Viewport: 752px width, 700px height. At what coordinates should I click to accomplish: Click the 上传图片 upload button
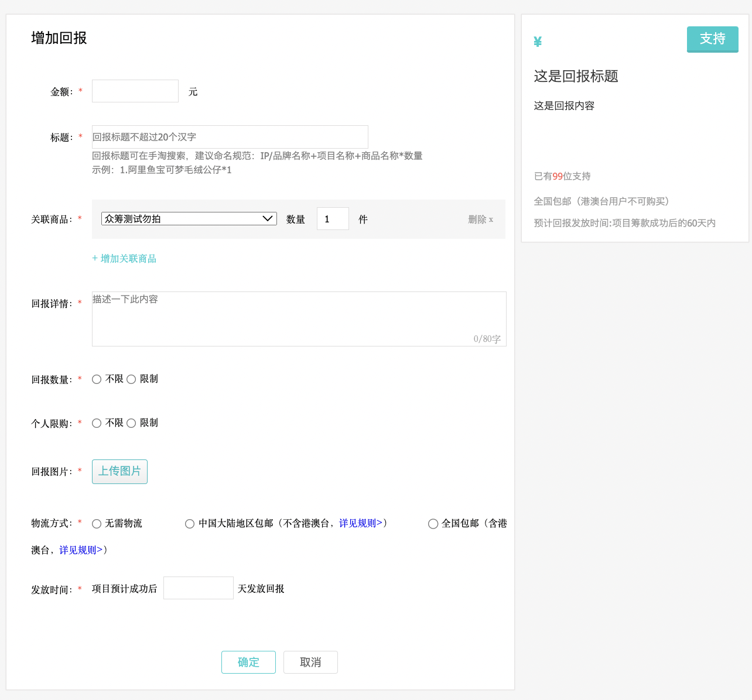(119, 472)
